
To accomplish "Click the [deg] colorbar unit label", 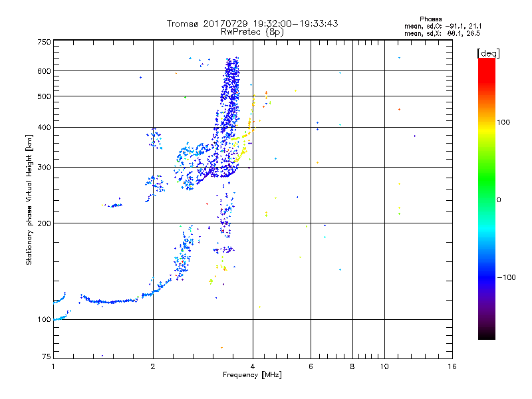I will (488, 53).
